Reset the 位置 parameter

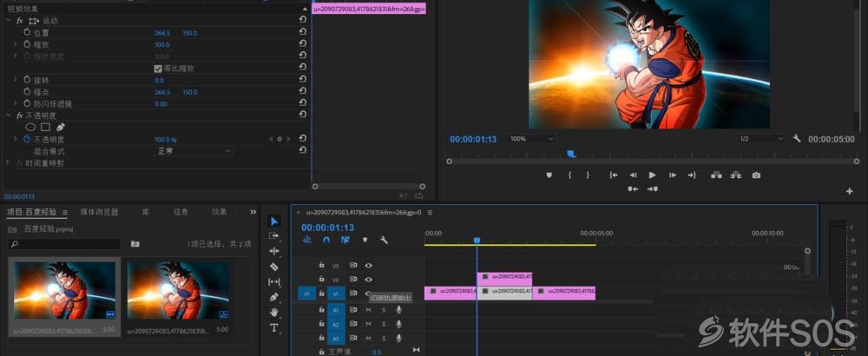click(x=302, y=33)
